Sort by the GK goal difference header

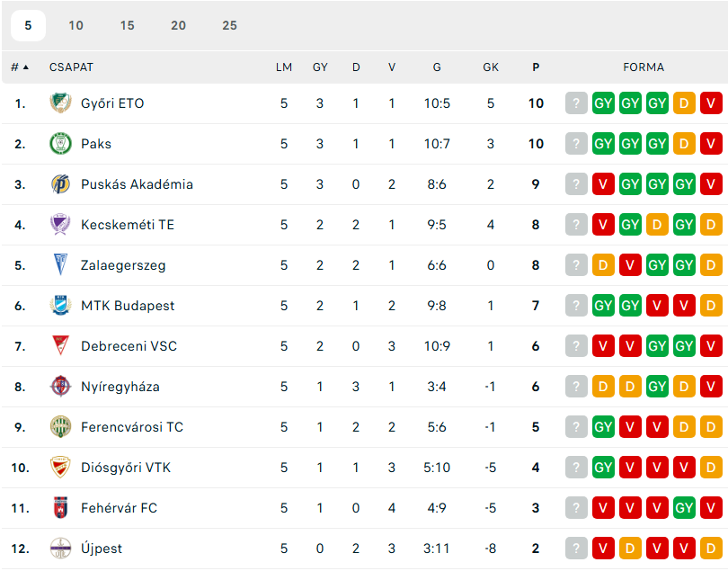491,67
